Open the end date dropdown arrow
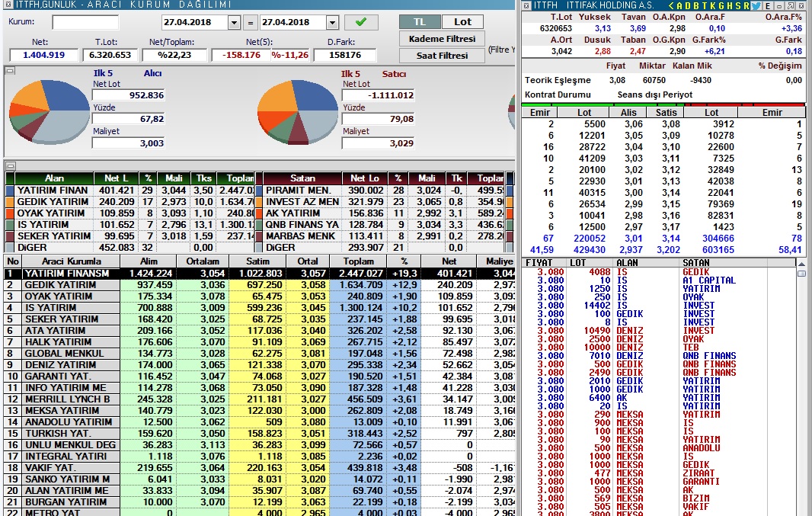The height and width of the screenshot is (516, 812). [332, 23]
